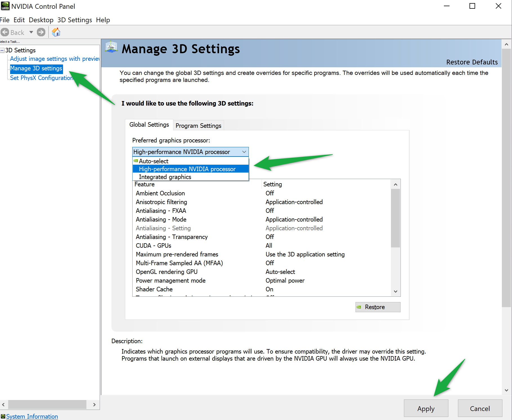Image resolution: width=512 pixels, height=420 pixels.
Task: Open the 3D Settings menu
Action: [x=75, y=20]
